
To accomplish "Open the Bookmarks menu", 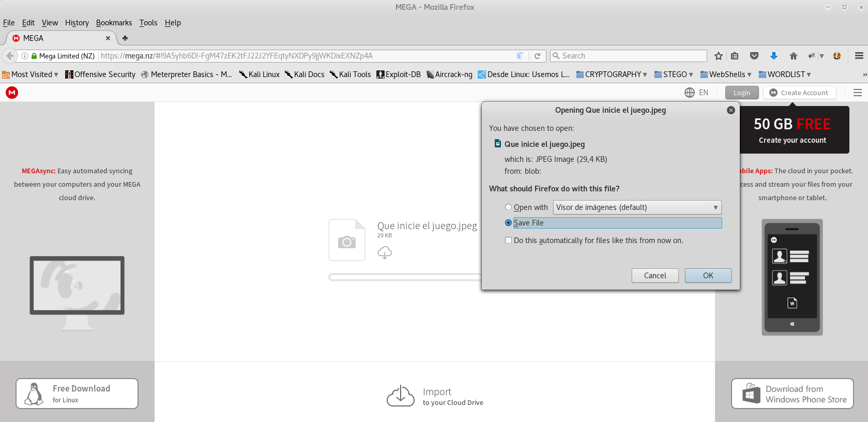I will tap(114, 23).
